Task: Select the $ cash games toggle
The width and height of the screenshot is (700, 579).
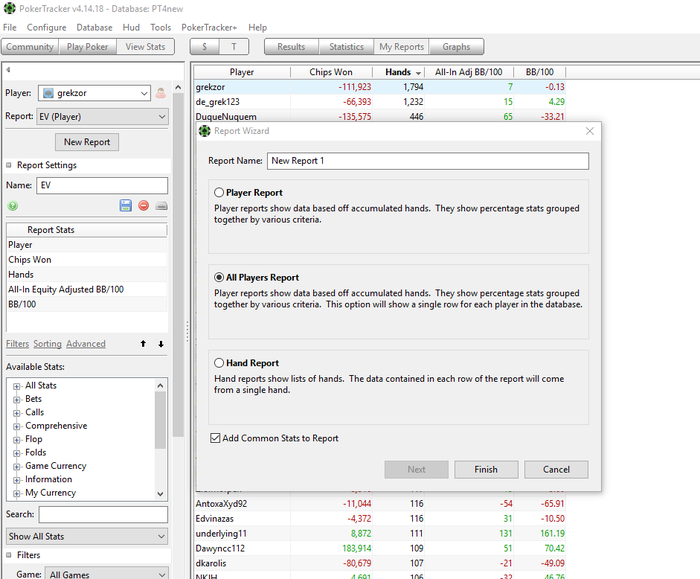Action: (204, 46)
